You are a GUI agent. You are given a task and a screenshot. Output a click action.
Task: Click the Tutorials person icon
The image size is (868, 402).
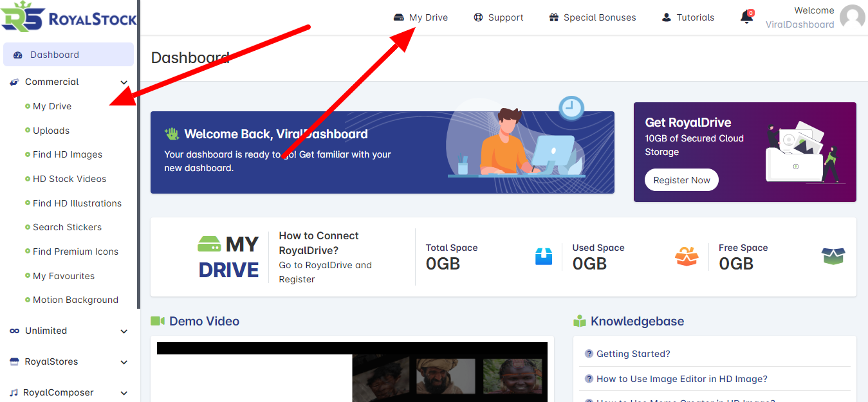tap(667, 17)
